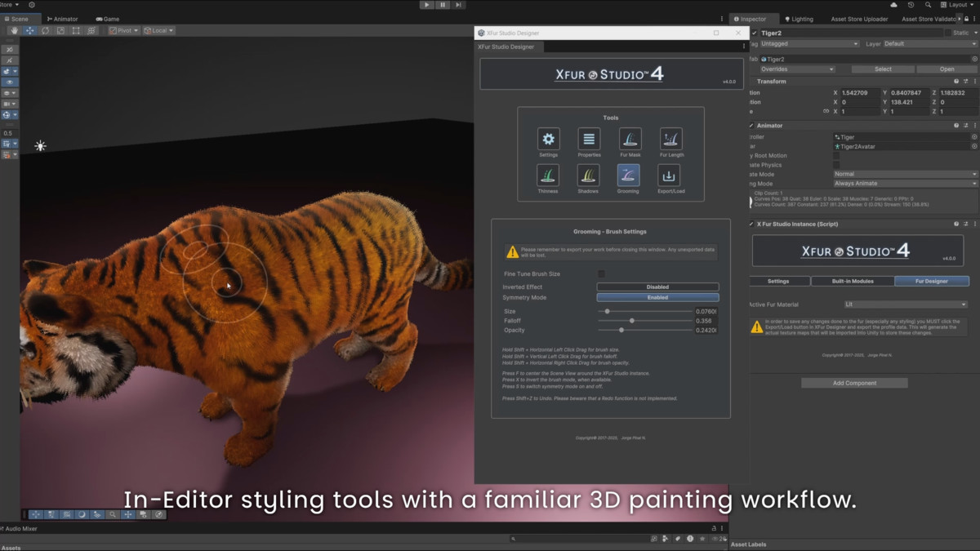Select the Thinness painting tool
Screen dimensions: 980x551
(x=548, y=175)
